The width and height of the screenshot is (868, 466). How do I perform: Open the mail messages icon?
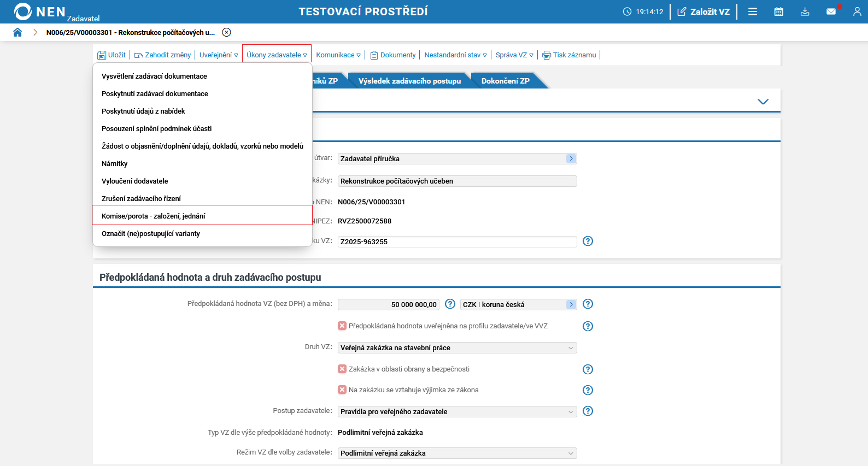831,11
